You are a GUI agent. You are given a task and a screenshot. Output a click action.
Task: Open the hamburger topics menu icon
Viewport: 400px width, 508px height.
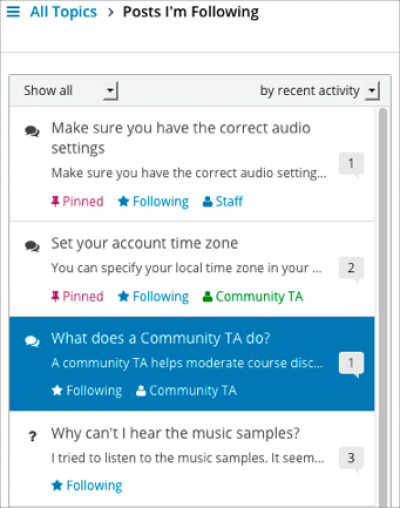point(13,12)
